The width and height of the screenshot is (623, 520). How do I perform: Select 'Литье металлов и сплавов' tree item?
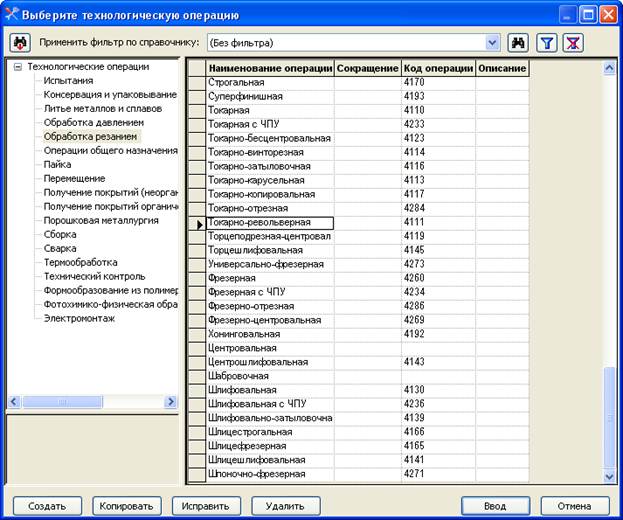coord(103,108)
